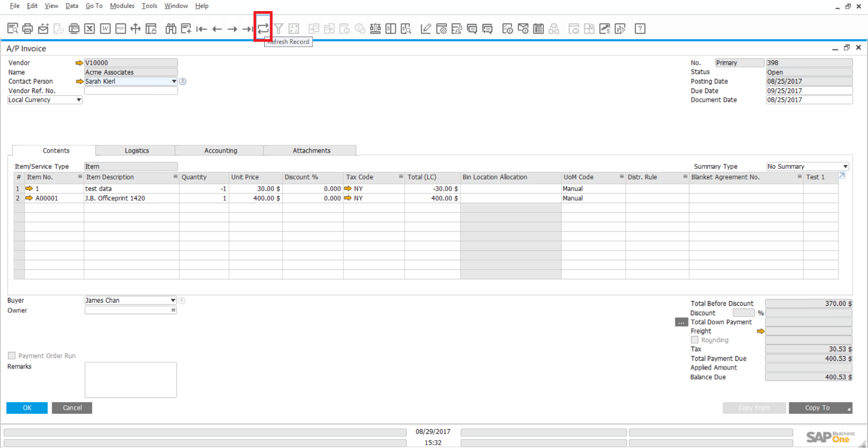868x448 pixels.
Task: Click the Copy To button
Action: coord(818,408)
